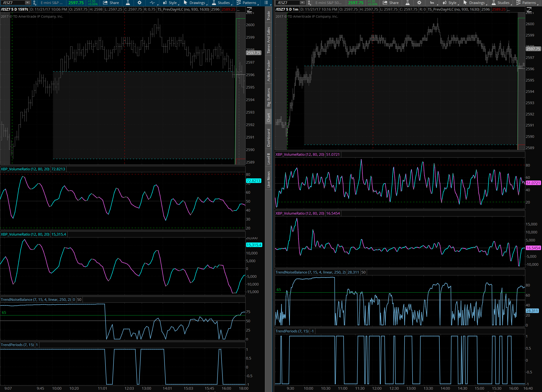This screenshot has width=542, height=392.
Task: Open Times And Sales sidebar tab
Action: tap(268, 40)
